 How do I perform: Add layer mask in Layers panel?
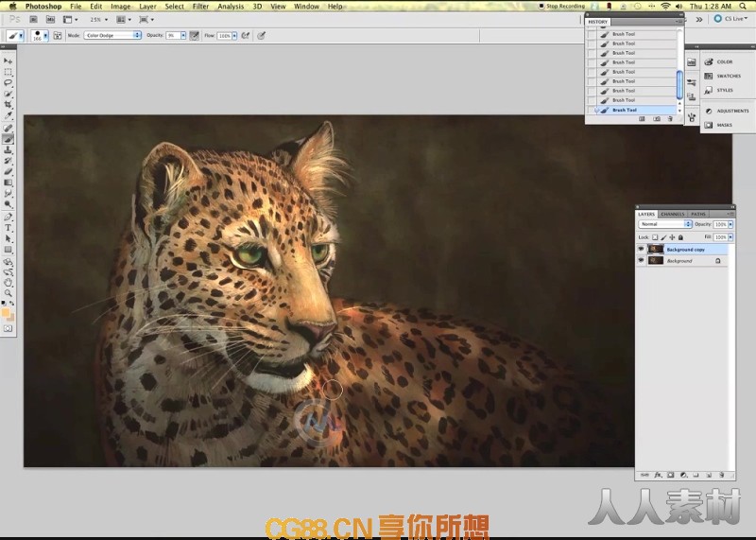[671, 475]
